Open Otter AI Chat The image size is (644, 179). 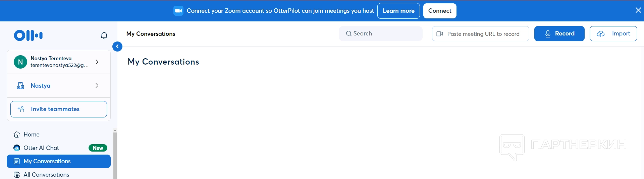(x=41, y=148)
